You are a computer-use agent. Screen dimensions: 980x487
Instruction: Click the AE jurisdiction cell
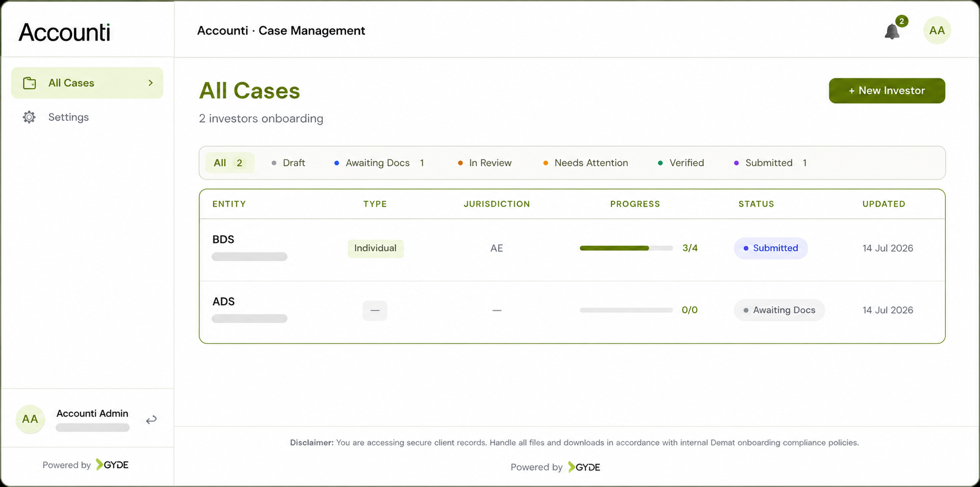tap(496, 248)
